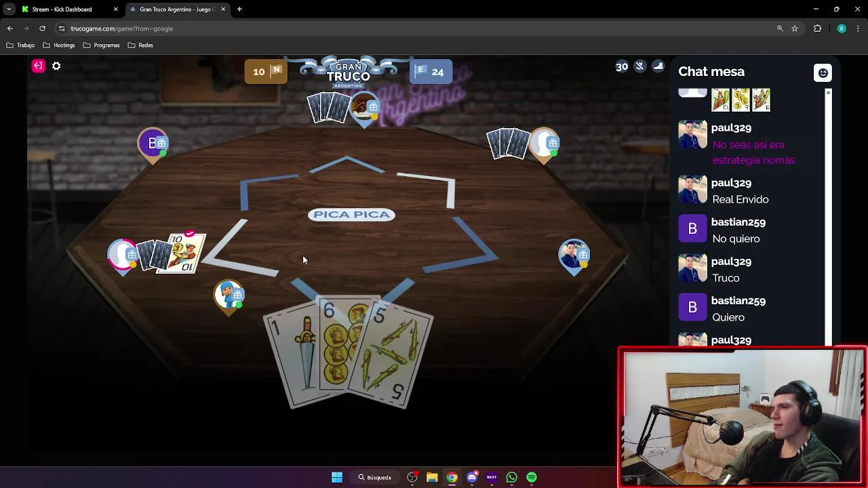Viewport: 868px width, 488px height.
Task: Click the card images in chat history
Action: pos(741,100)
